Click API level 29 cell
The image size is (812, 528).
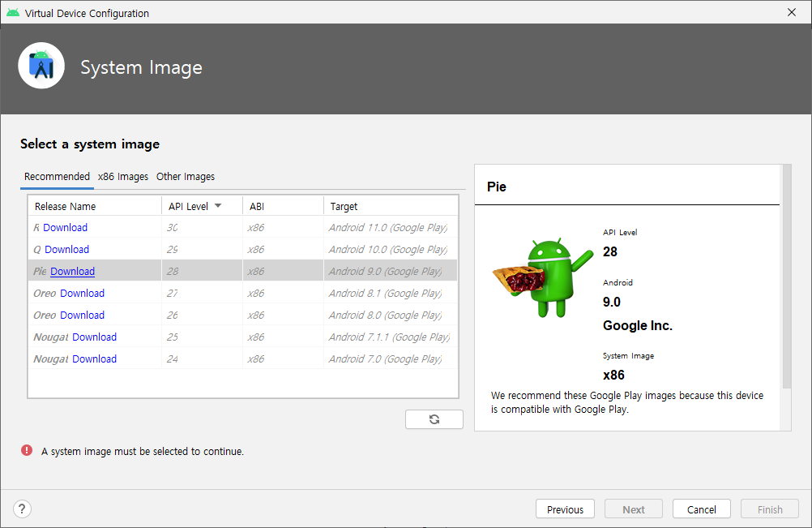202,249
